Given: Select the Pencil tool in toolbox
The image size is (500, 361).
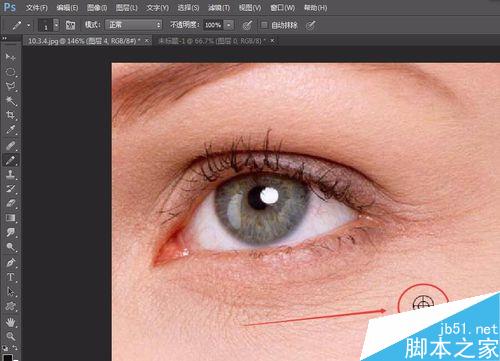Looking at the screenshot, I should tap(10, 160).
